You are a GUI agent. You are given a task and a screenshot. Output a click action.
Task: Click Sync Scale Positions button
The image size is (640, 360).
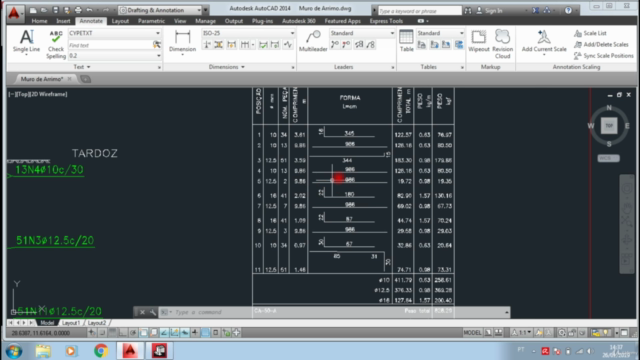604,56
